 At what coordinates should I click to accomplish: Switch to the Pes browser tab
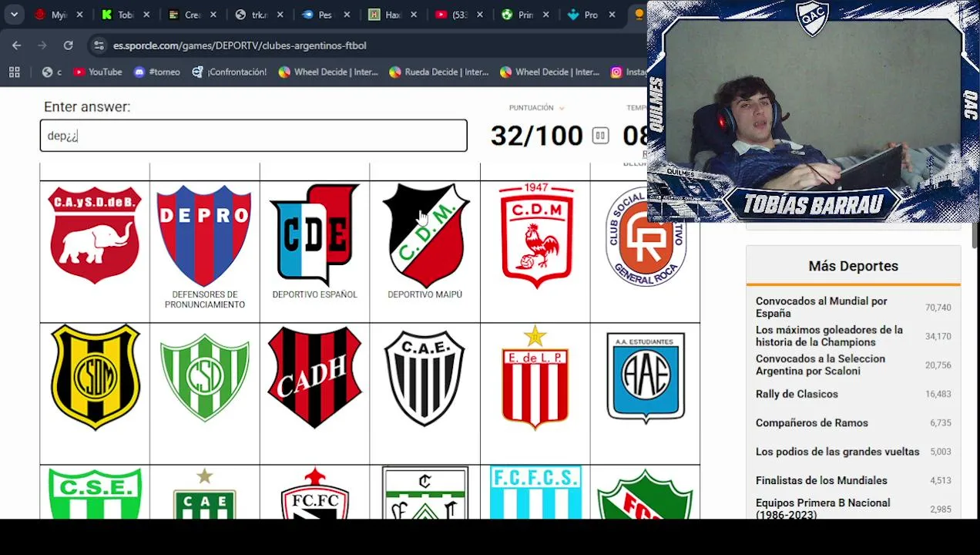pyautogui.click(x=317, y=15)
